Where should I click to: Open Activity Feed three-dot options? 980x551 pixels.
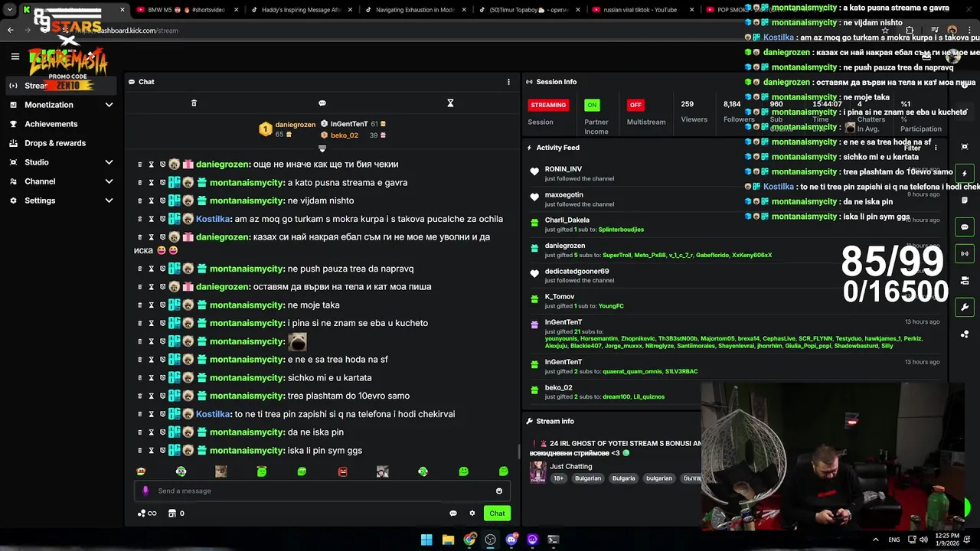click(x=936, y=148)
